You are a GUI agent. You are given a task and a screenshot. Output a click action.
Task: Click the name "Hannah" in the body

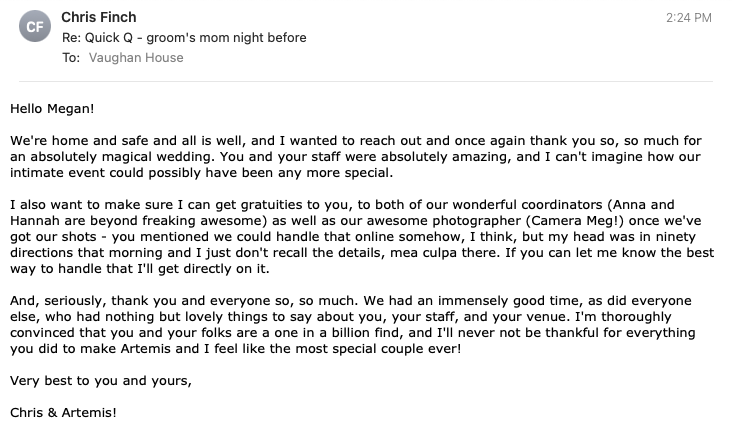[35, 221]
